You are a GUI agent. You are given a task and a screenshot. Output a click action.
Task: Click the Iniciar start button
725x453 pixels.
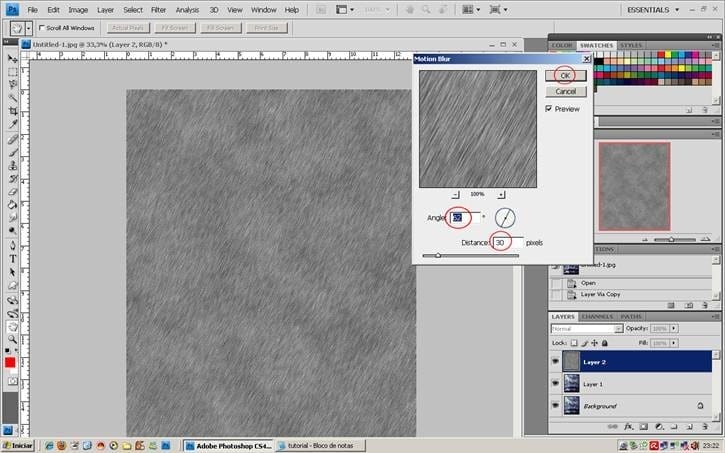[18, 446]
